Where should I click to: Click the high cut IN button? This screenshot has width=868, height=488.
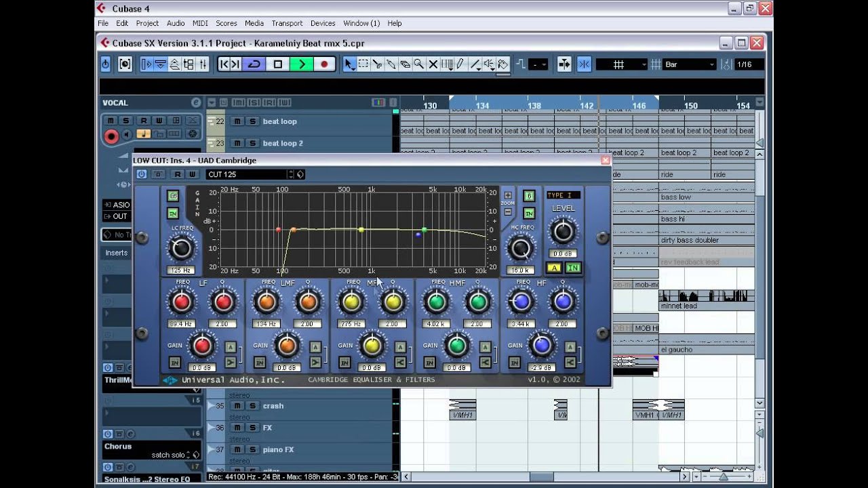click(x=529, y=213)
